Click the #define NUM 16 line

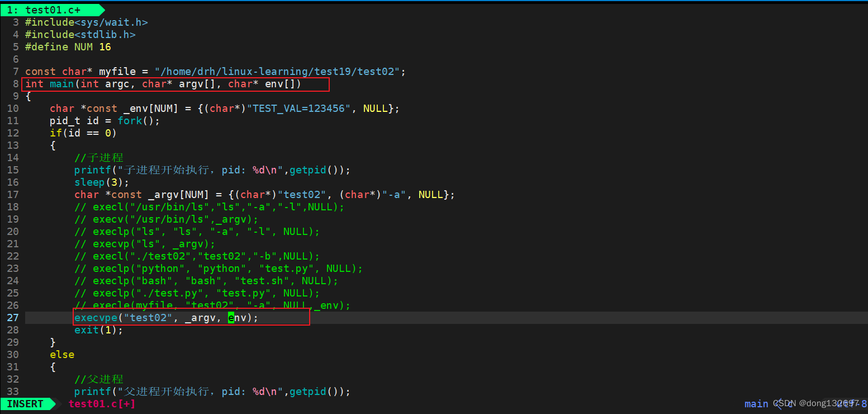pos(68,47)
